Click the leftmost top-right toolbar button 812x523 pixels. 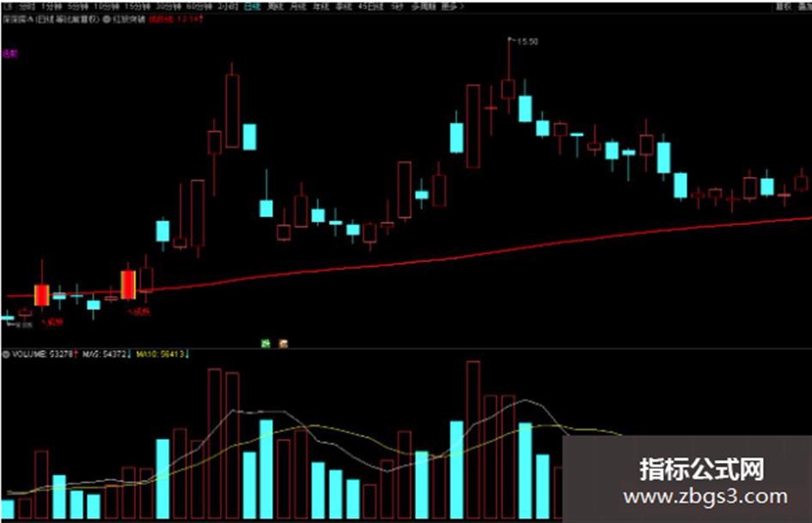(784, 7)
